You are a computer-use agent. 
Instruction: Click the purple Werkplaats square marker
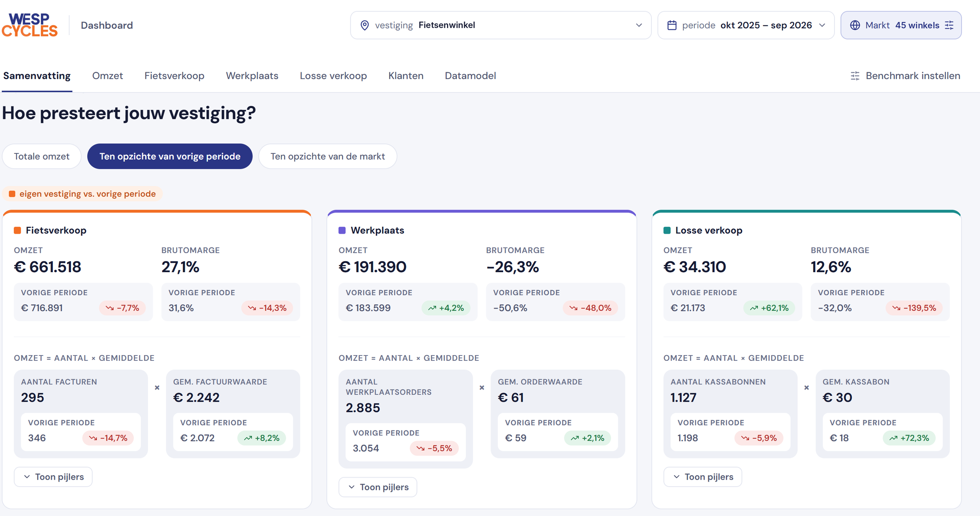pyautogui.click(x=342, y=231)
